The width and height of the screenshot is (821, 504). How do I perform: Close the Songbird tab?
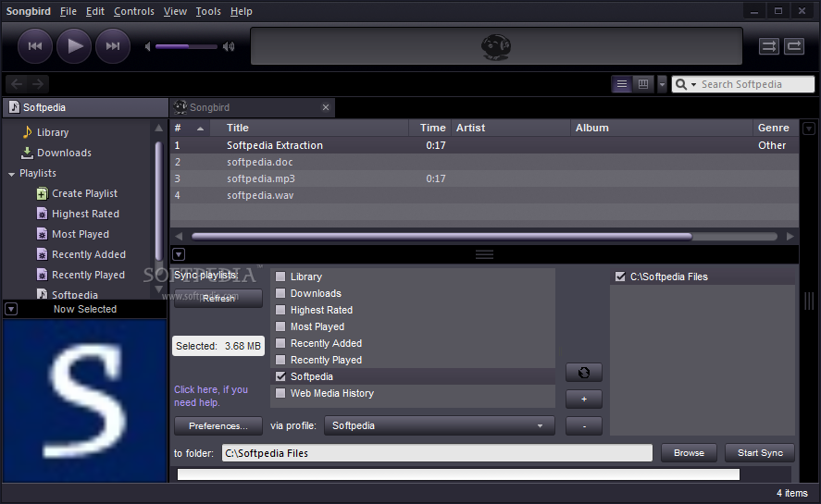click(326, 107)
